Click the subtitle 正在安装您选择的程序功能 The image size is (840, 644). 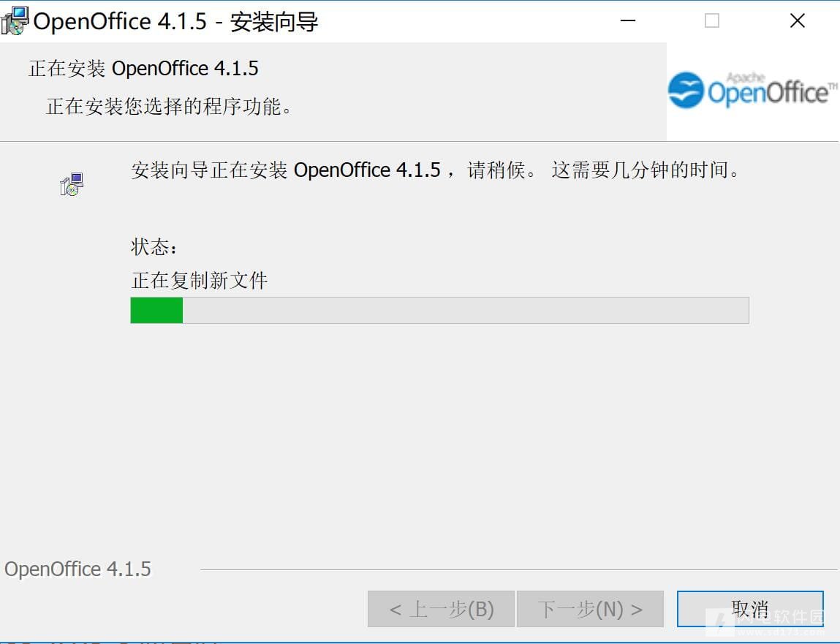coord(170,106)
